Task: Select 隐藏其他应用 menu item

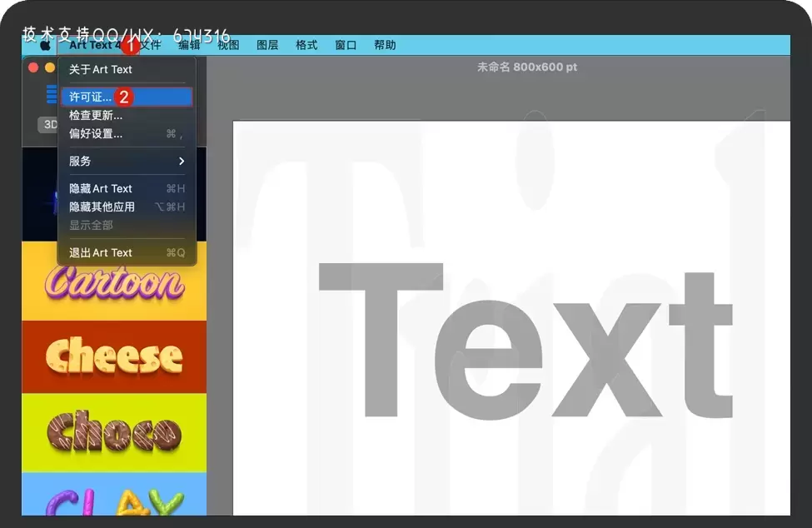Action: (102, 207)
